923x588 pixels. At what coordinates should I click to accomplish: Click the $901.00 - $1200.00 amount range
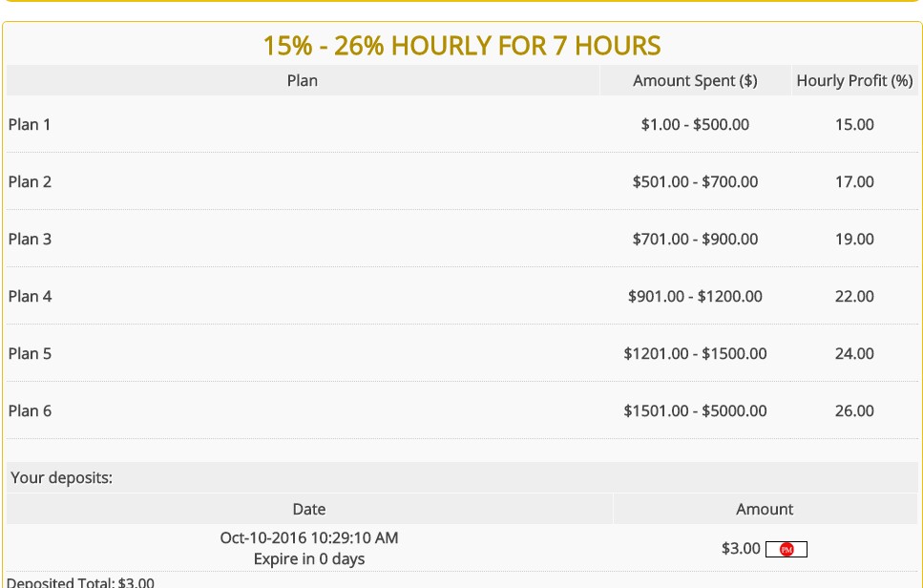[695, 296]
